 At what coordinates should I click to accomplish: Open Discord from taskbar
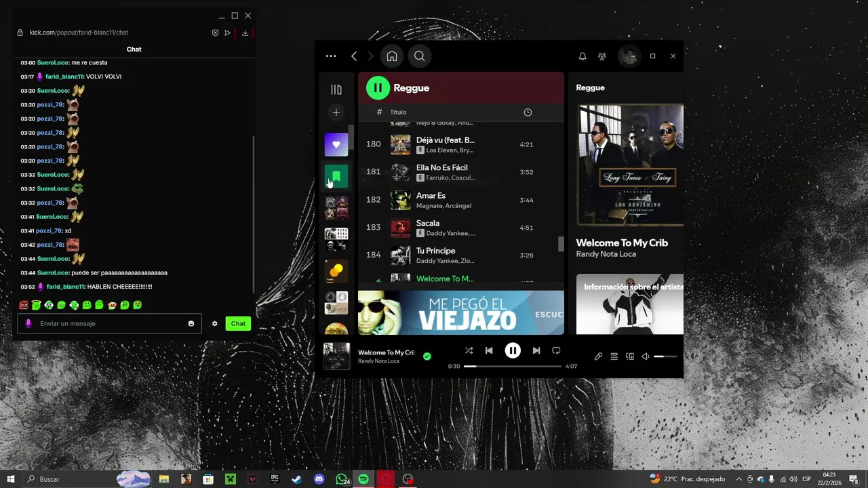point(319,479)
